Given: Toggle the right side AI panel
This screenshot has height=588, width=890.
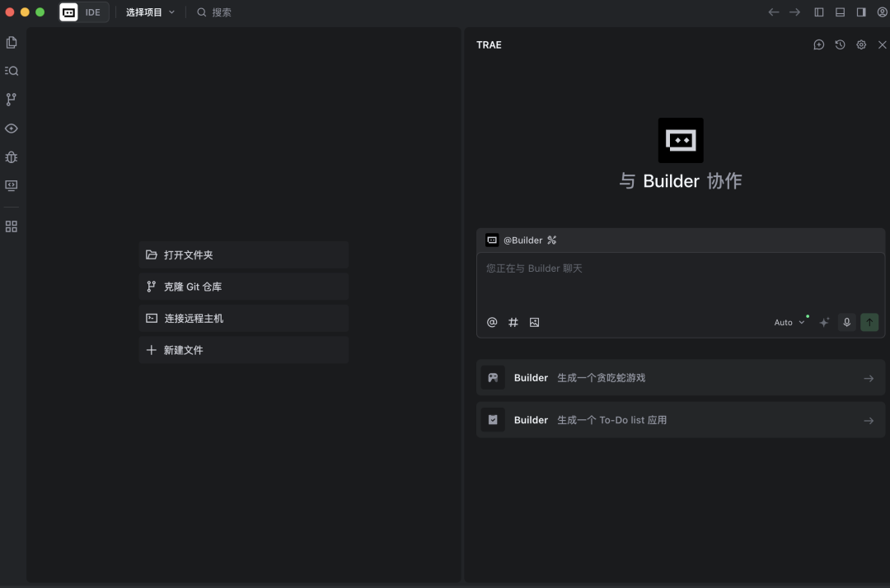Looking at the screenshot, I should 861,12.
